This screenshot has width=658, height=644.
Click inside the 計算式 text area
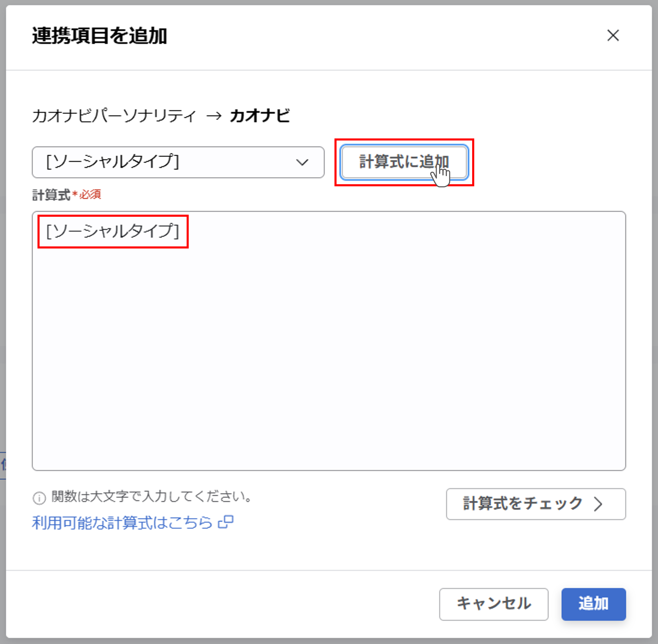[x=328, y=341]
